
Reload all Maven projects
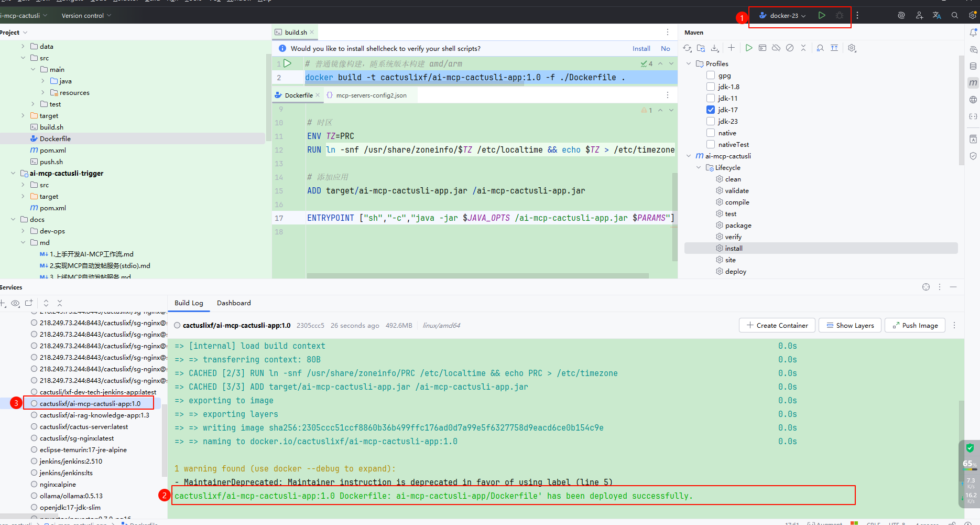(687, 48)
